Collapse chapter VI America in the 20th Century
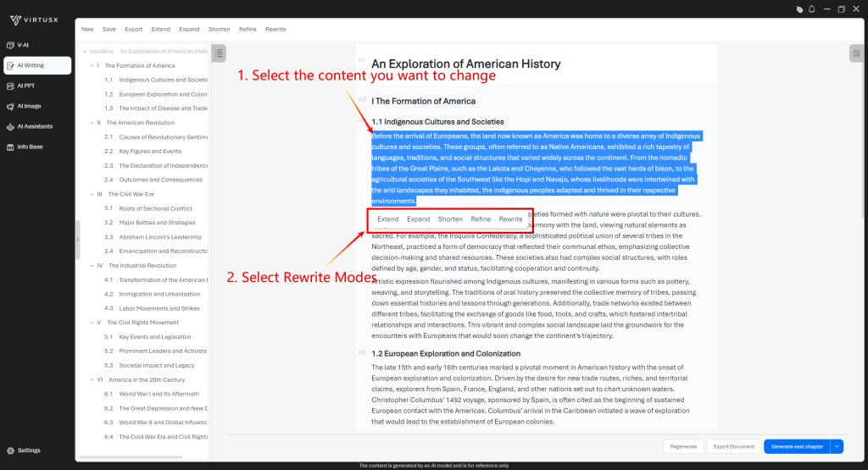This screenshot has height=470, width=868. (x=92, y=380)
